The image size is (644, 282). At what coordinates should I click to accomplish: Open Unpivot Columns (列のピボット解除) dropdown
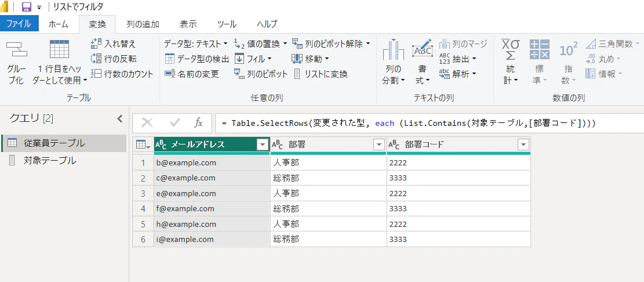[331, 44]
